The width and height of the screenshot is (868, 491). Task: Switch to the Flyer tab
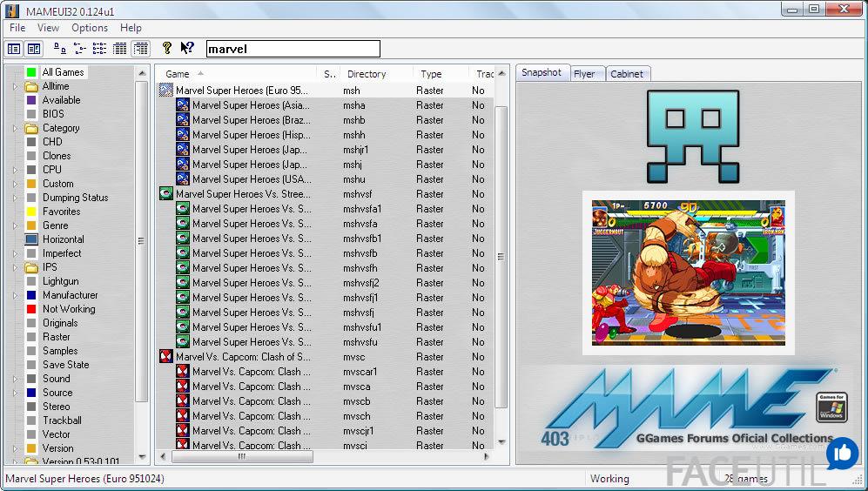(584, 74)
